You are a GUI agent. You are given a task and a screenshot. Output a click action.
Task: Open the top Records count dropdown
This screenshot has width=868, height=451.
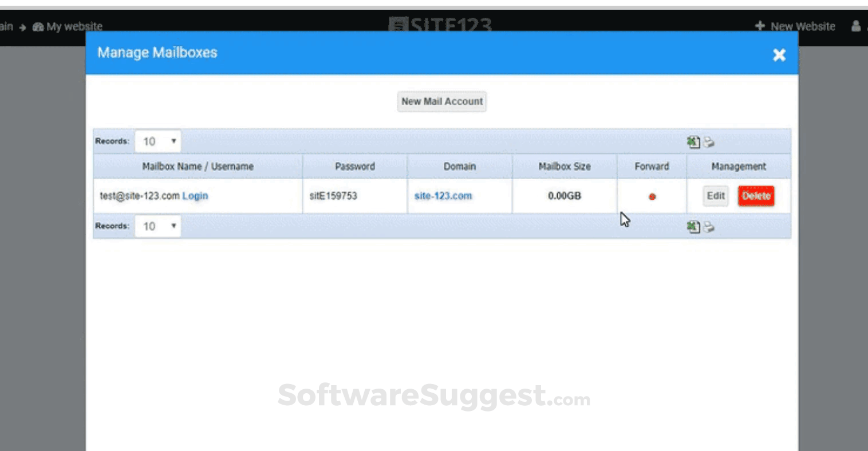pos(158,141)
